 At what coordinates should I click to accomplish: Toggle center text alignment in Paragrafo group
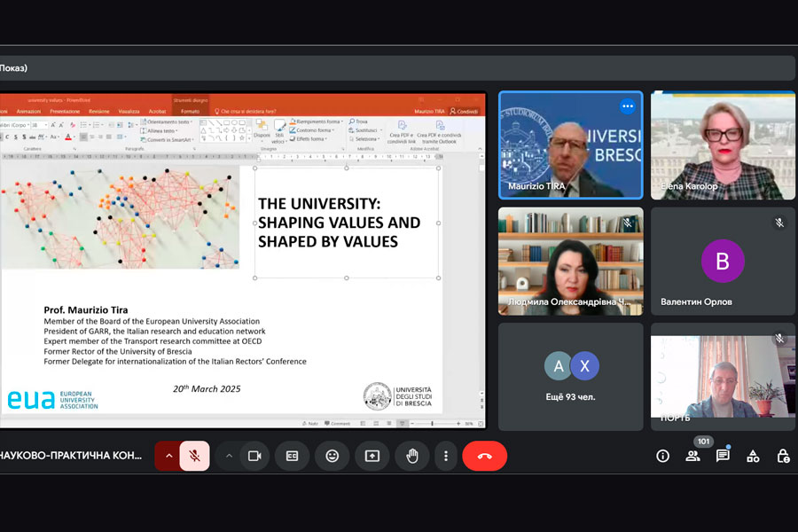tap(92, 137)
